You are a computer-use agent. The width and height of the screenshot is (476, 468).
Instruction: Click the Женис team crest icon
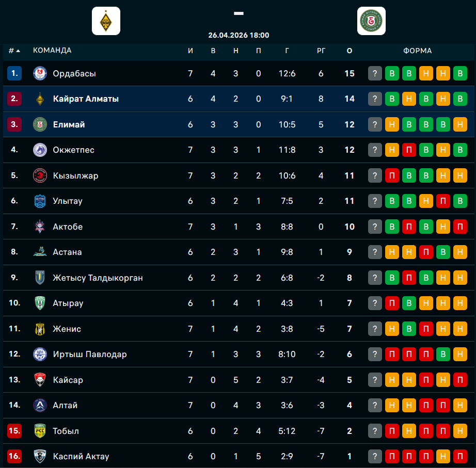tap(40, 329)
